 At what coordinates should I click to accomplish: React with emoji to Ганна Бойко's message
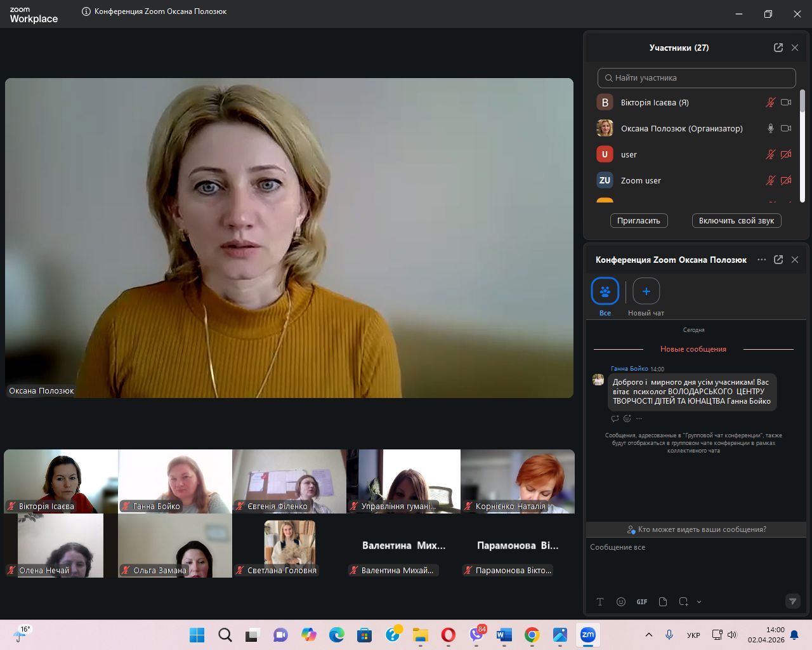click(627, 418)
